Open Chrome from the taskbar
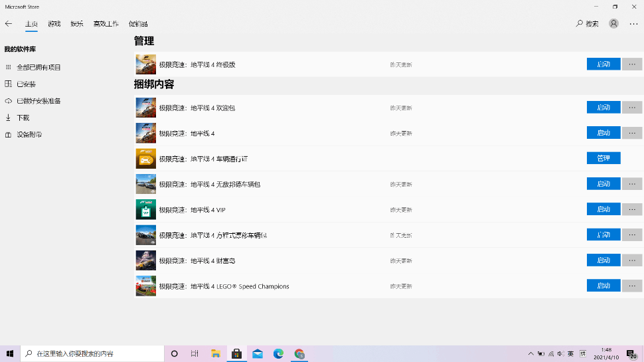644x362 pixels. pyautogui.click(x=299, y=353)
